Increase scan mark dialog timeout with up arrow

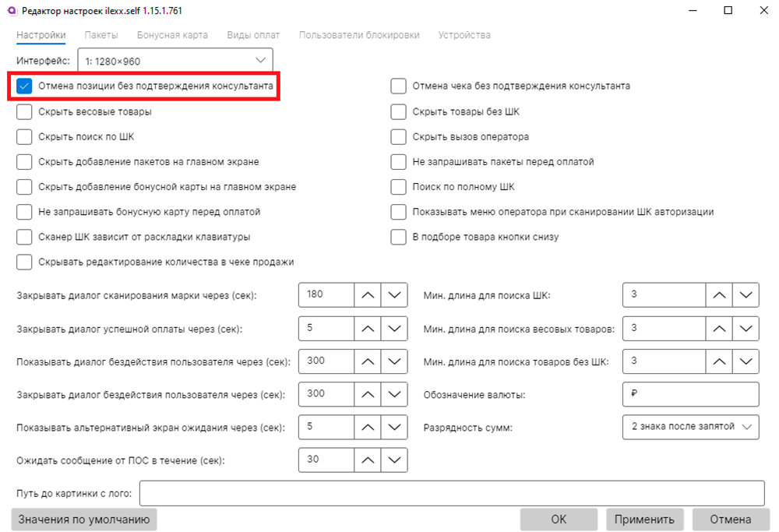click(368, 294)
